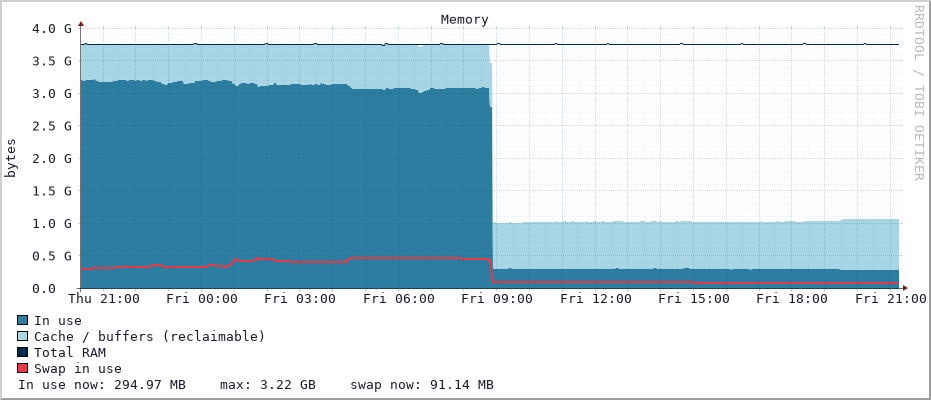Click the Total RAM legend swatch
This screenshot has width=931, height=400.
[x=23, y=353]
